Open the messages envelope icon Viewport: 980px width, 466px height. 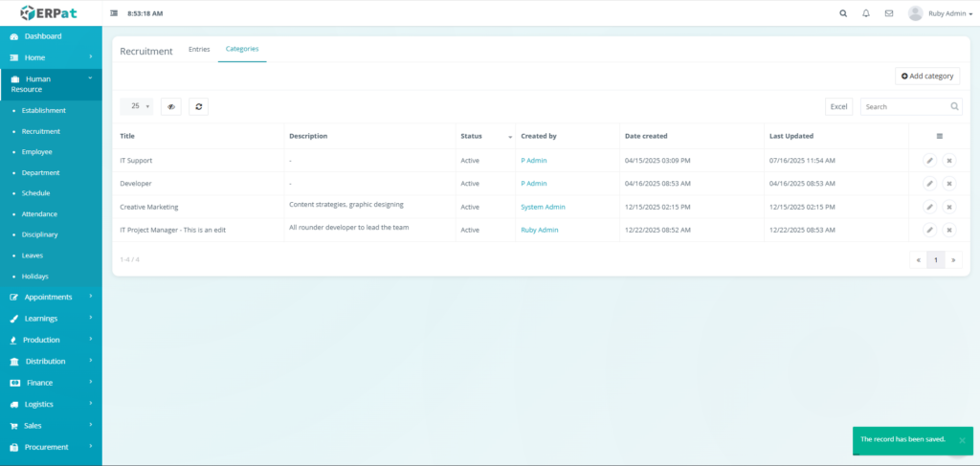click(x=889, y=13)
